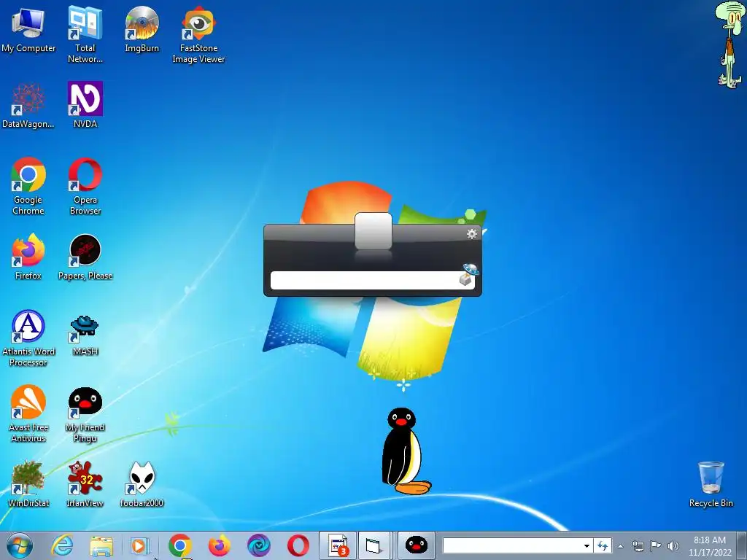Screen dimensions: 747x560
Task: Open the blue swirl browser taskbar icon
Action: 259,545
